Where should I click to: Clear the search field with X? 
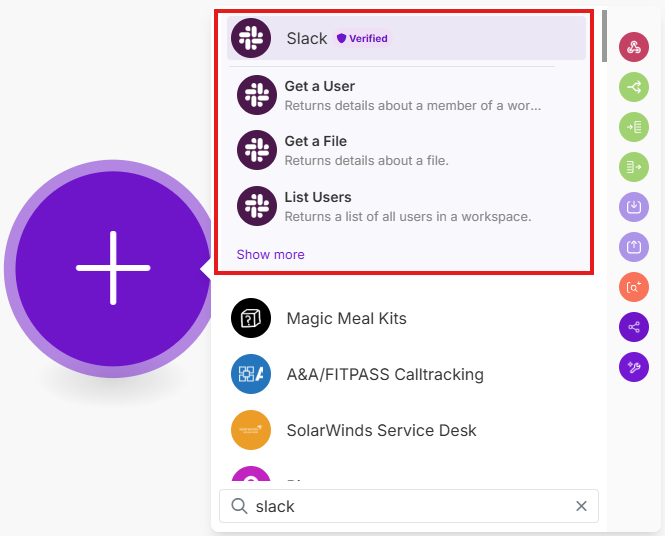tap(581, 506)
